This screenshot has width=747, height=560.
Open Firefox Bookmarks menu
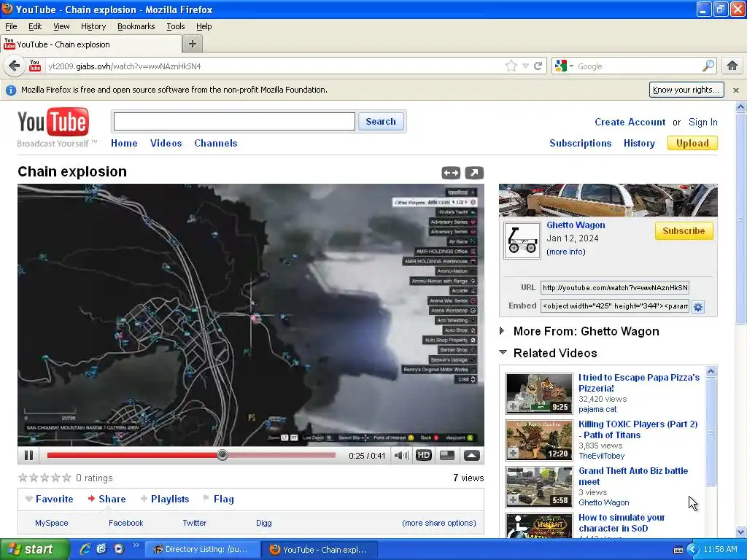(136, 26)
